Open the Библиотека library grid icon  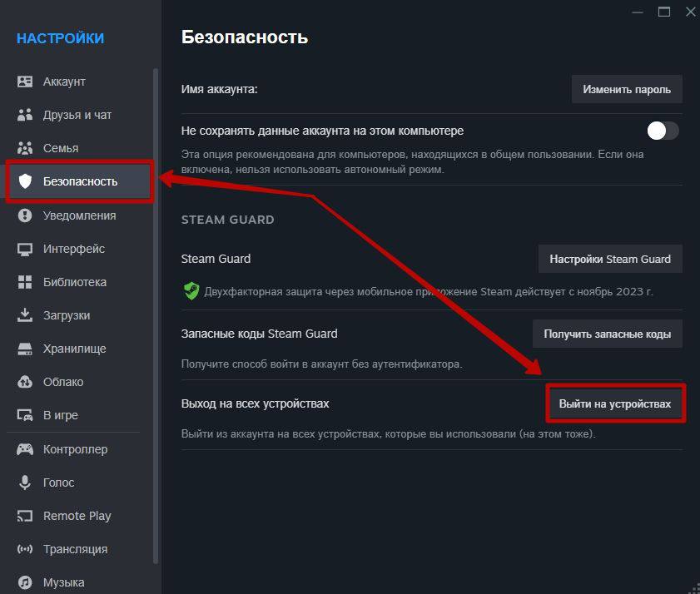[26, 282]
